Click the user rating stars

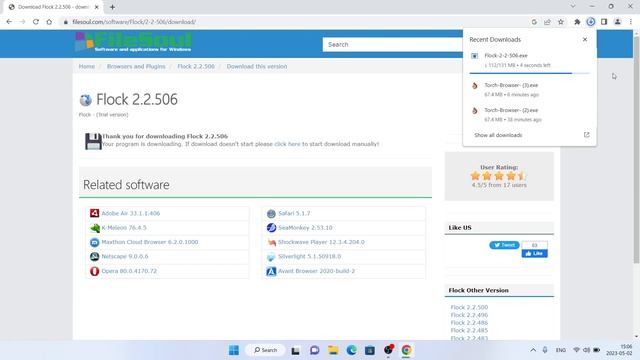tap(498, 176)
